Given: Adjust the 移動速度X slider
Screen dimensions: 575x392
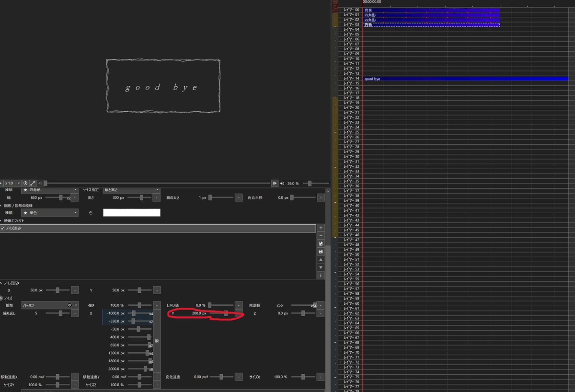Looking at the screenshot, I should coord(58,377).
